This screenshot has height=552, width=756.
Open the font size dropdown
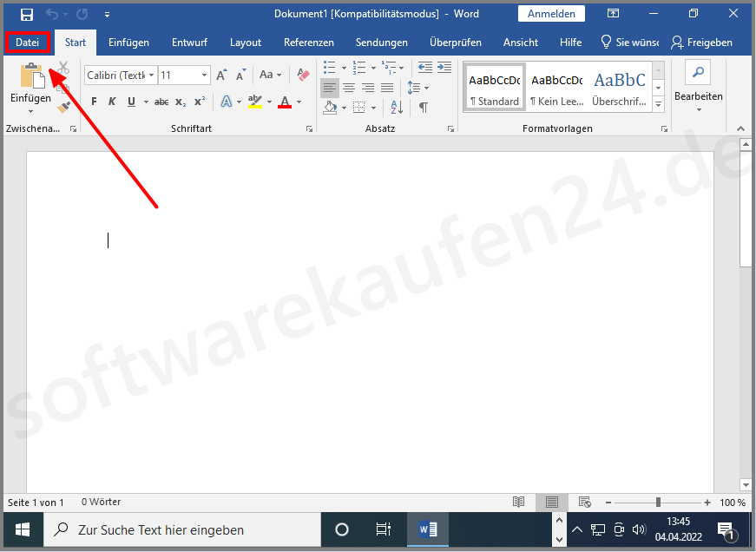205,75
